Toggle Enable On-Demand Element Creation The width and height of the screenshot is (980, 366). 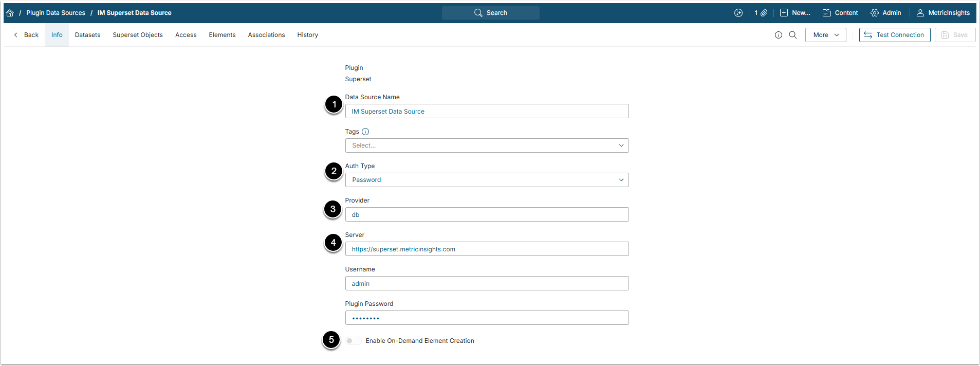click(x=353, y=341)
